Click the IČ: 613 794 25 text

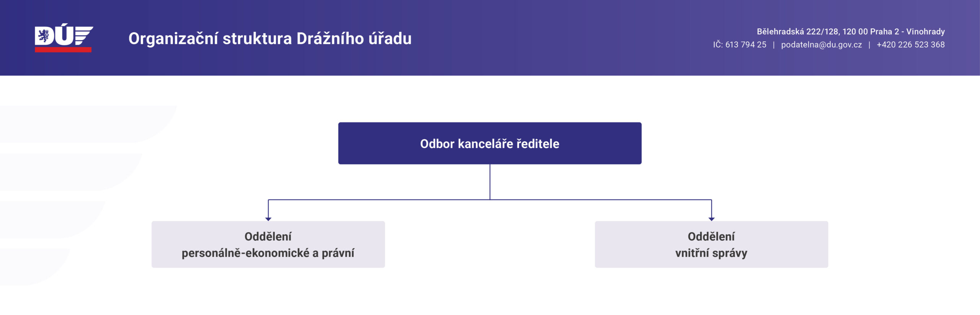[740, 45]
